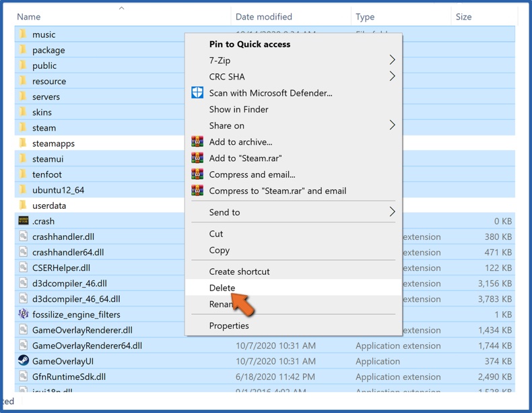Click WinRAR icon beside Add to archive
This screenshot has height=413, width=532.
(197, 141)
